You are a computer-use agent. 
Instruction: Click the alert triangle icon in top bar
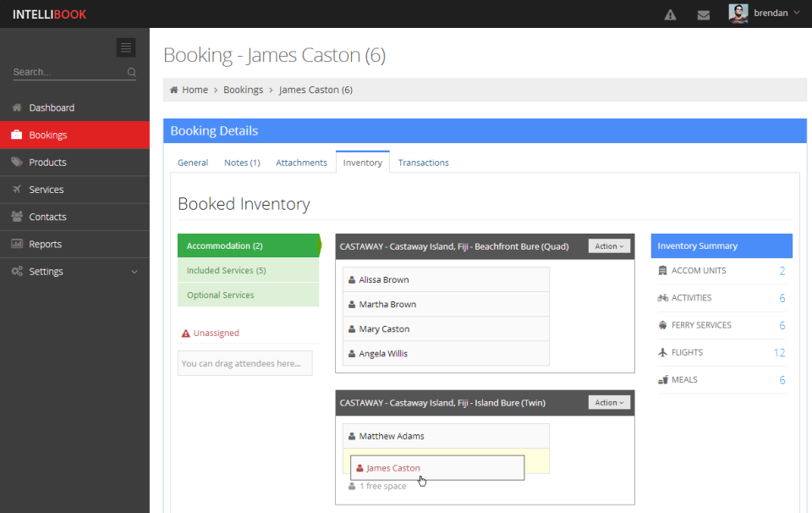coord(670,14)
